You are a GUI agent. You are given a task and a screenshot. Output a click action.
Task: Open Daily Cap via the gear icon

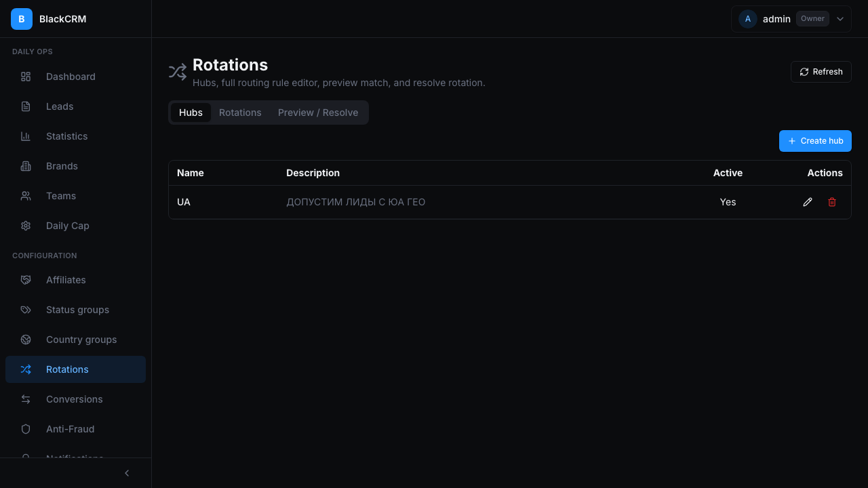click(26, 226)
